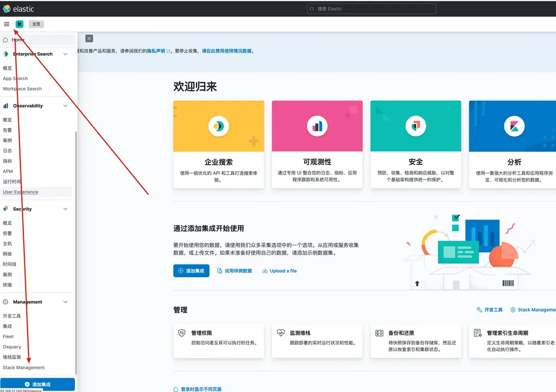Open 堆栈监测 in the sidebar
This screenshot has width=556, height=392.
(12, 357)
